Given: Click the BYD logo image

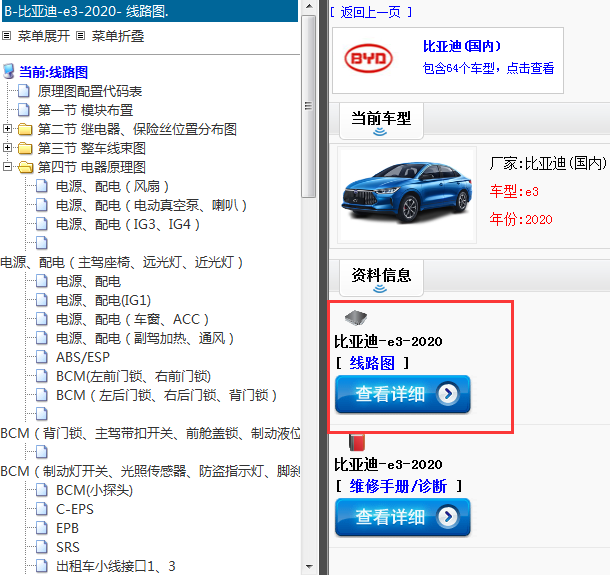Looking at the screenshot, I should [x=368, y=58].
